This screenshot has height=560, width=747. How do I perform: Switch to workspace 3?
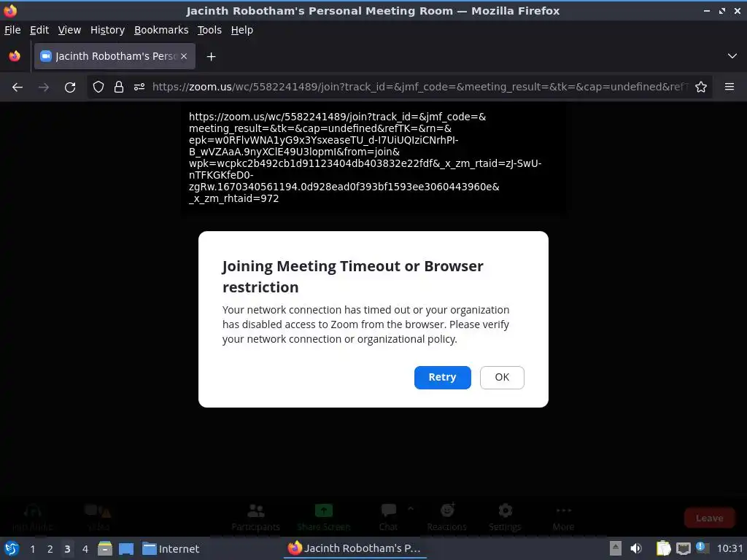tap(67, 549)
